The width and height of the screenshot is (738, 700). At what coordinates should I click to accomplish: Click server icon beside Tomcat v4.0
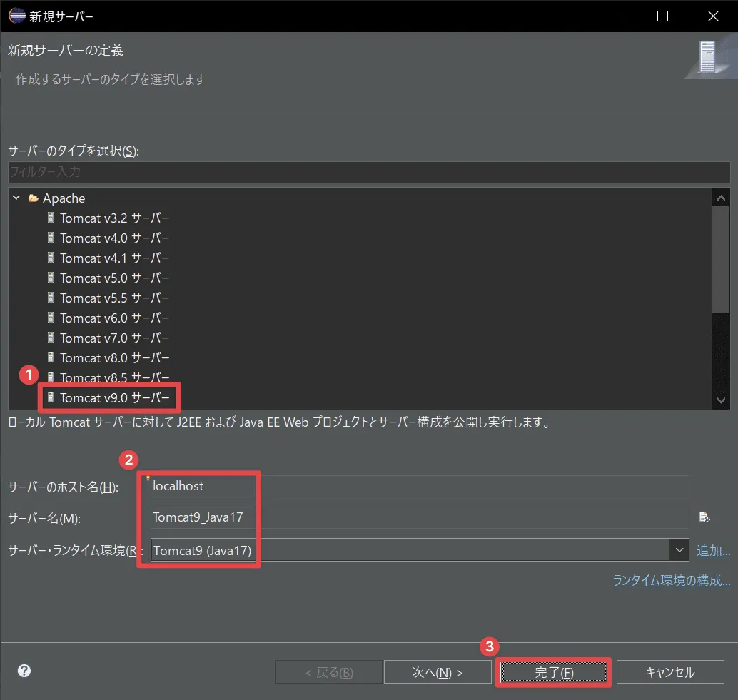(x=51, y=238)
